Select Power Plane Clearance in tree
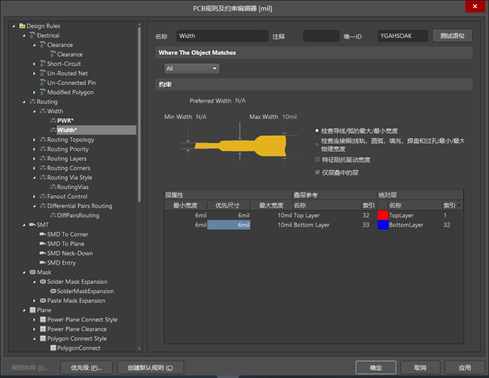The image size is (489, 378). coord(77,329)
